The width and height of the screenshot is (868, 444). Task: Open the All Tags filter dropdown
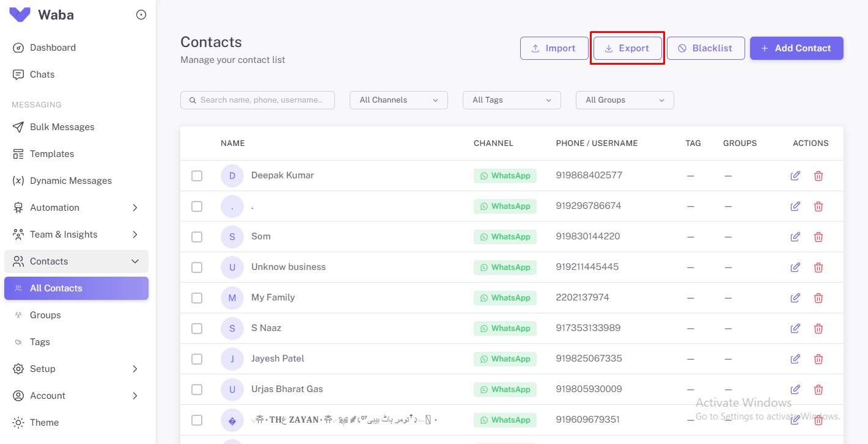click(x=512, y=100)
